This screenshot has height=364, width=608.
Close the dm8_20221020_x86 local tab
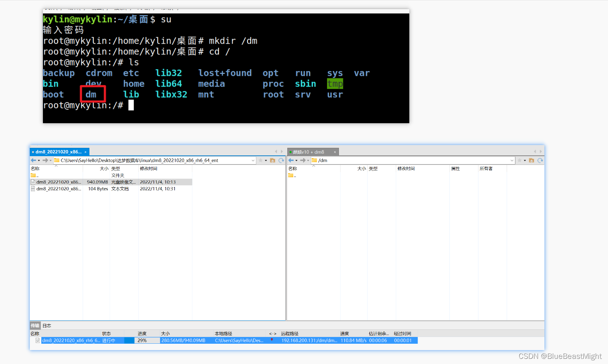(85, 152)
